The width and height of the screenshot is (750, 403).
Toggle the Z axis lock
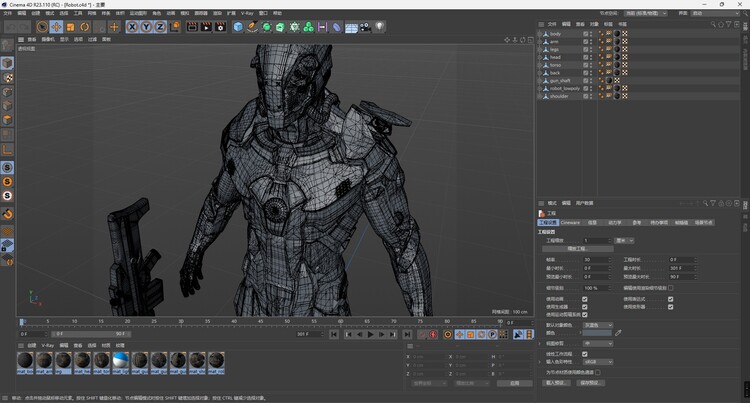pyautogui.click(x=160, y=27)
